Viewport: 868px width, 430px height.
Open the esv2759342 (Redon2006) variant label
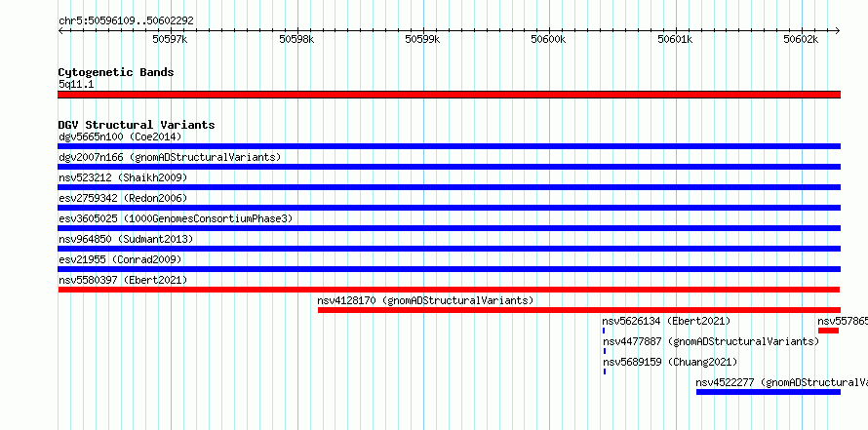[x=123, y=198]
